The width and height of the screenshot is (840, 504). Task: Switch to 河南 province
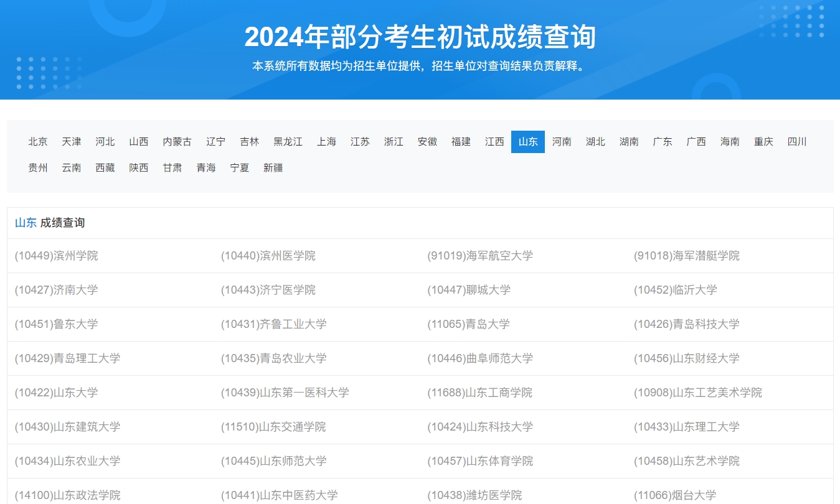[x=562, y=142]
